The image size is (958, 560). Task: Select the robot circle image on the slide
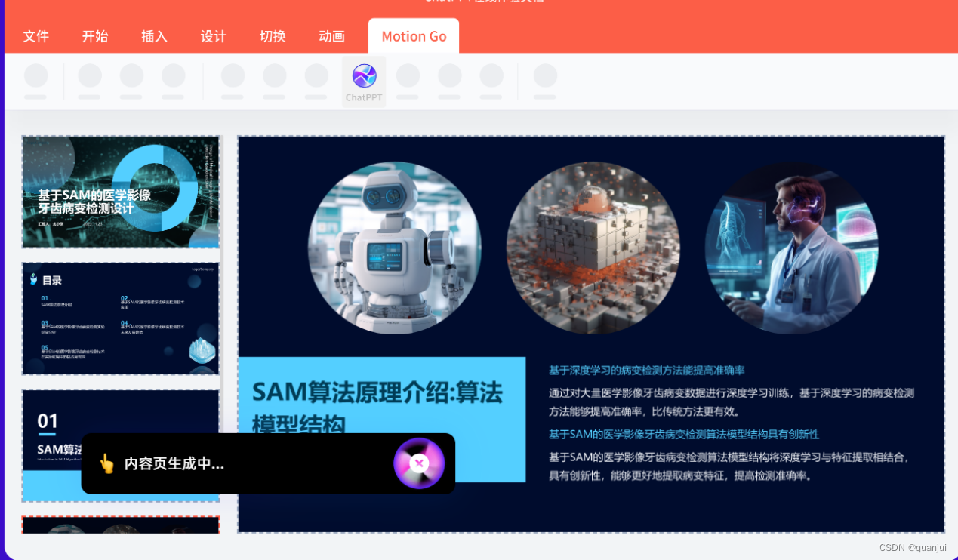click(395, 248)
